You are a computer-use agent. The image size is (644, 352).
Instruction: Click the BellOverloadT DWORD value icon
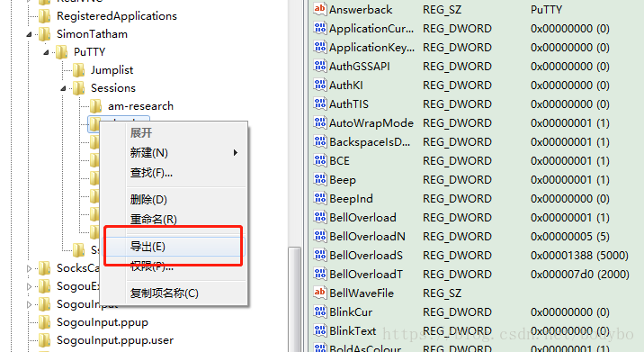320,274
